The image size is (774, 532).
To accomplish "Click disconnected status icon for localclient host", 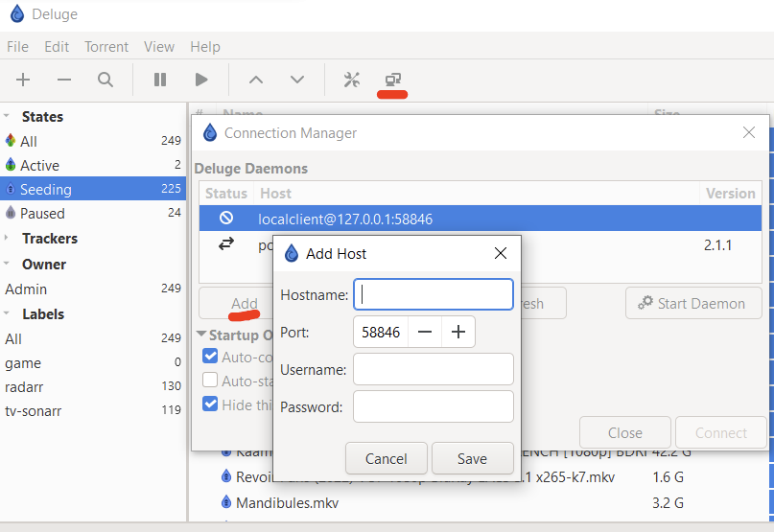I will coord(226,218).
